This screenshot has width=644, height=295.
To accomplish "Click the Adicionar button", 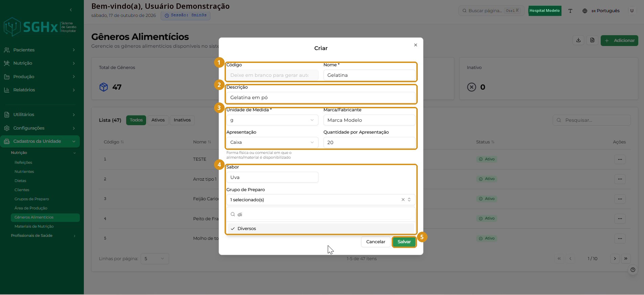I will (x=619, y=41).
